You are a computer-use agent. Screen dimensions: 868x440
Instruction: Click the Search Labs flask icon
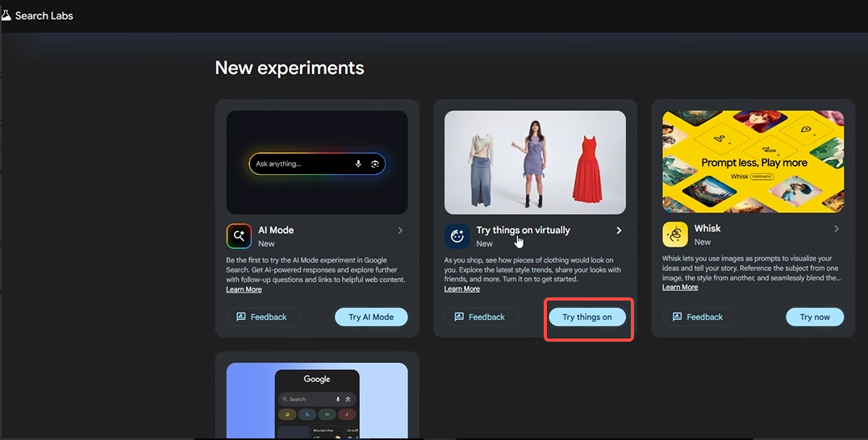(6, 15)
